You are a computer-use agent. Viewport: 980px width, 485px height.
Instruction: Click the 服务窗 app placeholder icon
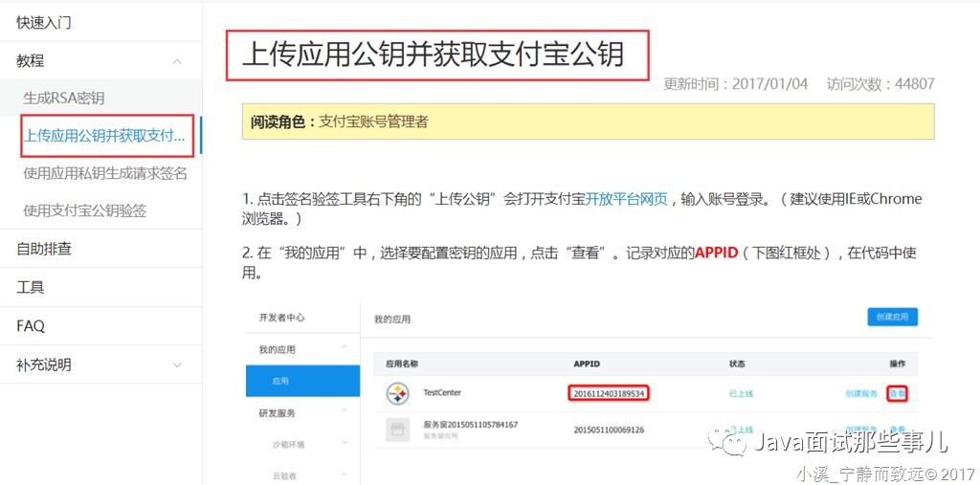[397, 430]
